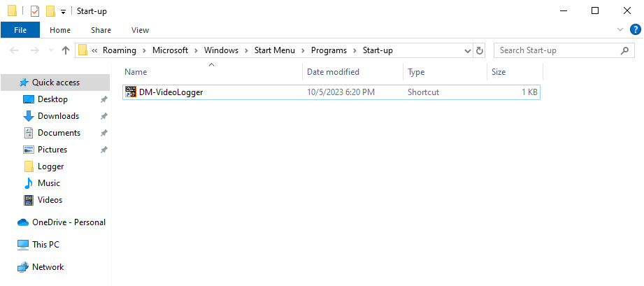This screenshot has width=644, height=286.
Task: Click the DM-VideoLogger shortcut icon
Action: [x=130, y=92]
